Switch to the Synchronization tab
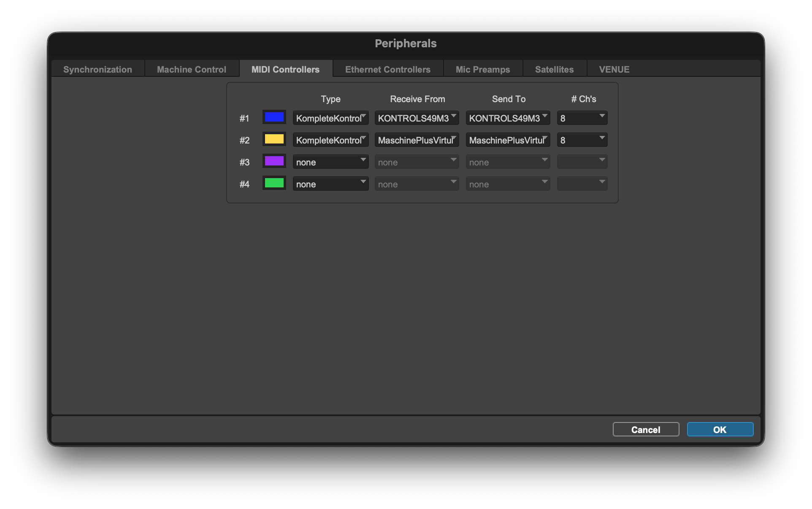 [x=97, y=69]
